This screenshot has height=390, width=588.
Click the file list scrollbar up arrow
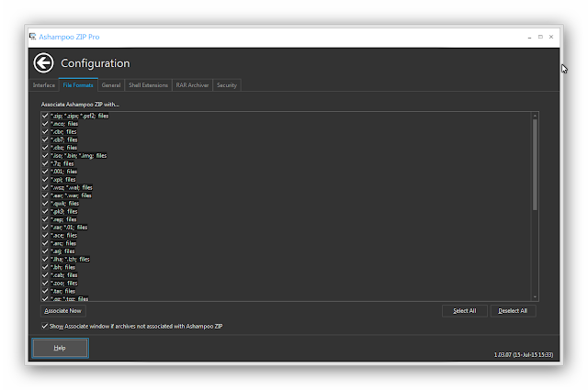tap(535, 116)
